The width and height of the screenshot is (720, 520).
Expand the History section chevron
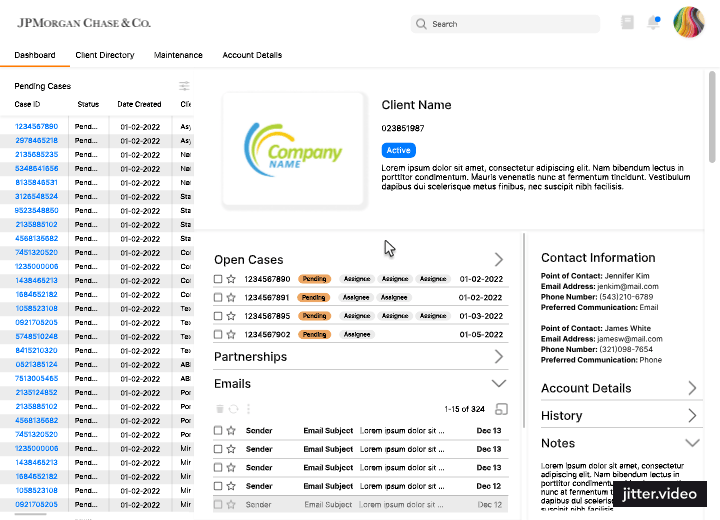(x=692, y=416)
